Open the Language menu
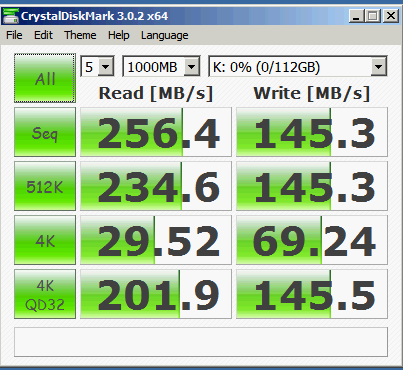This screenshot has height=370, width=403. point(165,35)
